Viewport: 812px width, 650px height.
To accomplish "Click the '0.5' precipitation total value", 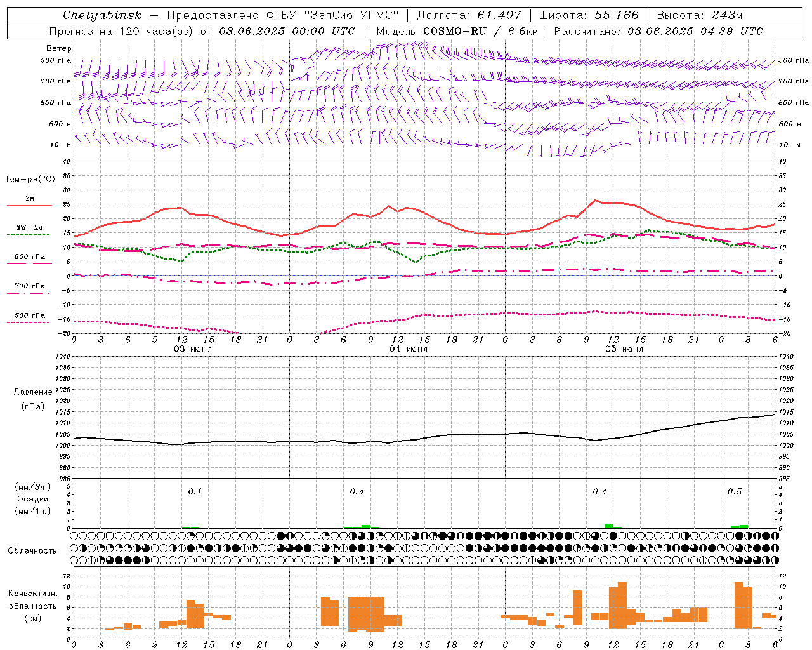I will click(x=735, y=492).
